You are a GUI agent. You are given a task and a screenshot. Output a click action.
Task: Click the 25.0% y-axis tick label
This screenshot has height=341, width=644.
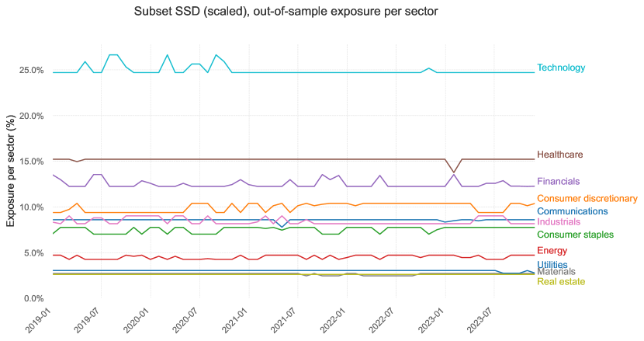[32, 71]
